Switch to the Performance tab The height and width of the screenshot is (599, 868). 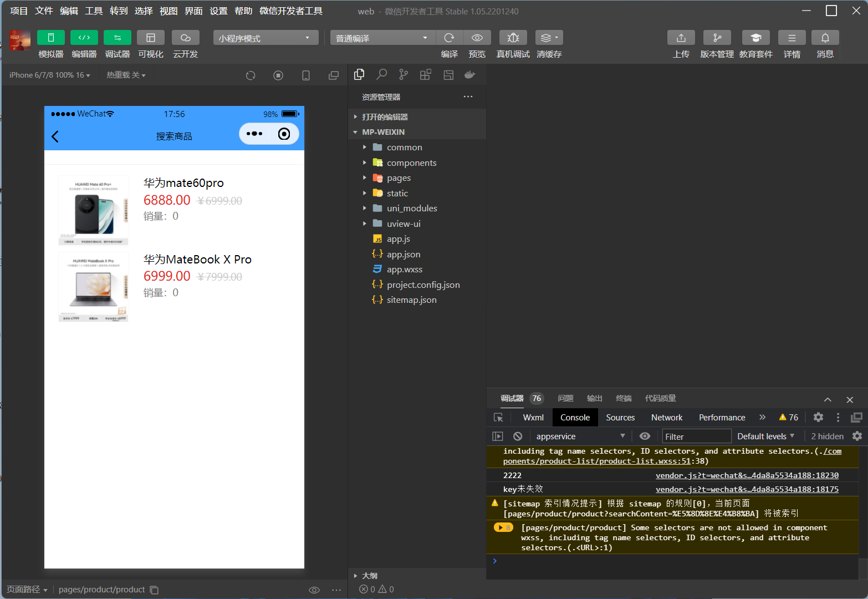pos(722,418)
